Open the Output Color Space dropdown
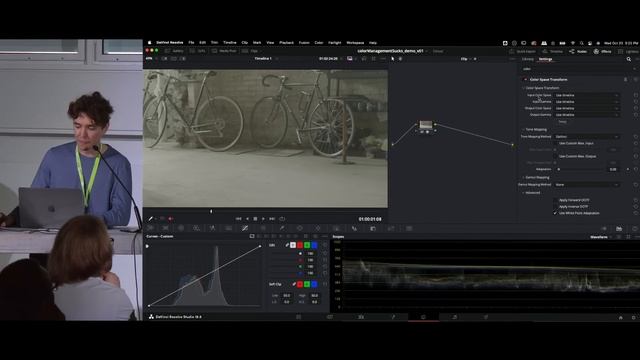The width and height of the screenshot is (640, 360). 587,108
